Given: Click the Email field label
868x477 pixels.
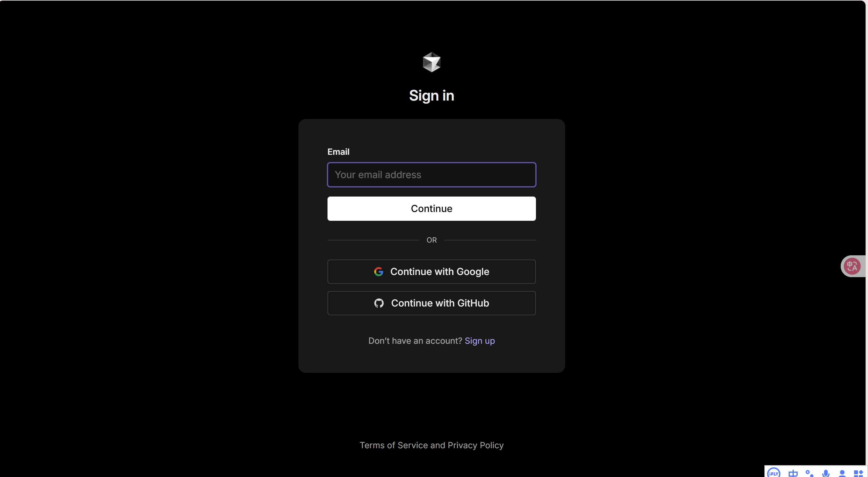Looking at the screenshot, I should tap(338, 152).
